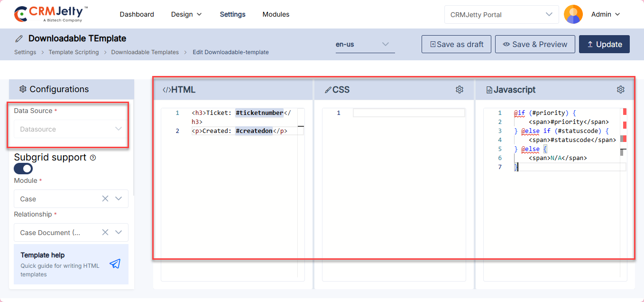Viewport: 644px width, 302px height.
Task: Go to the Modules menu item
Action: pyautogui.click(x=276, y=14)
